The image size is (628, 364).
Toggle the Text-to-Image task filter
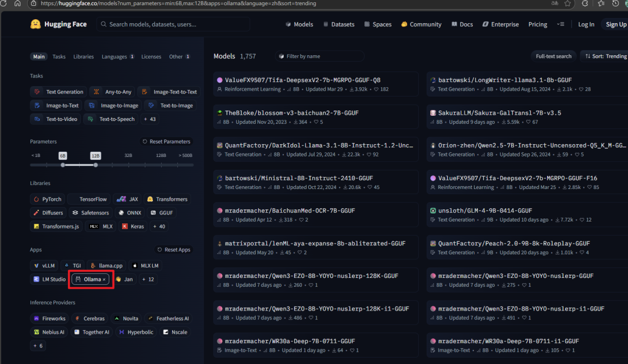pos(170,105)
